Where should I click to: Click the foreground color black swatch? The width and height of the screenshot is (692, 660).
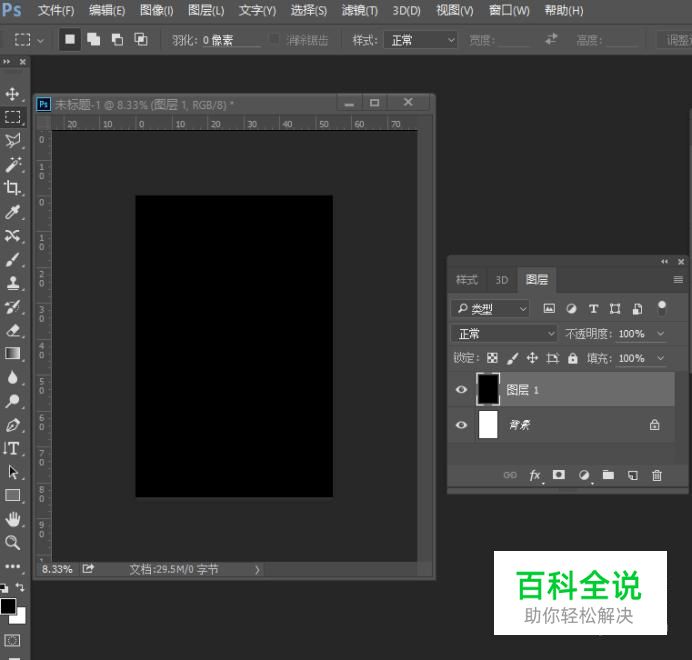[8, 606]
